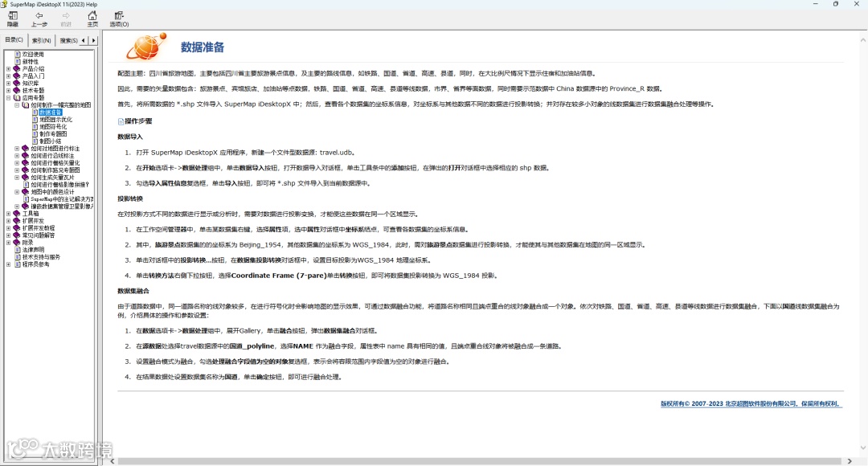
Task: Hide the navigation pane with 隐藏
Action: point(13,18)
